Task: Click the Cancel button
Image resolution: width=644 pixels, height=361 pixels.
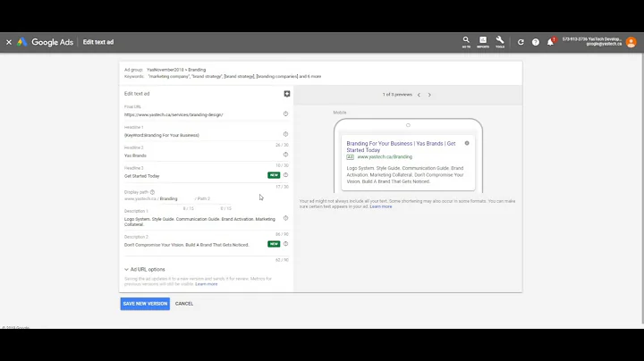Action: [184, 304]
